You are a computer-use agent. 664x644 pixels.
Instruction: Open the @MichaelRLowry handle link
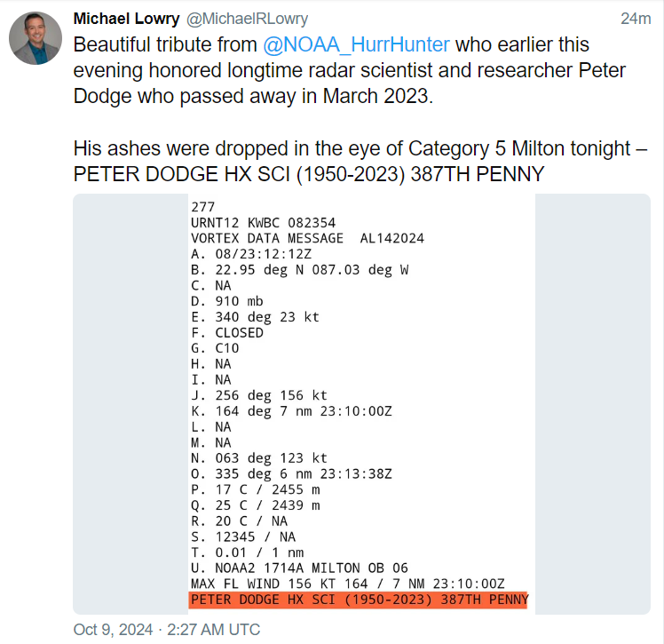pyautogui.click(x=248, y=19)
